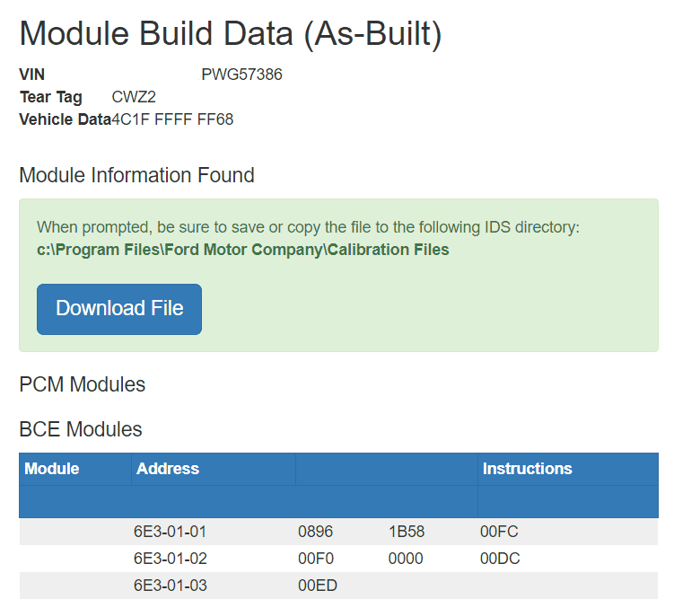Viewport: 700px width, 599px height.
Task: Click the Module column header
Action: 52,469
